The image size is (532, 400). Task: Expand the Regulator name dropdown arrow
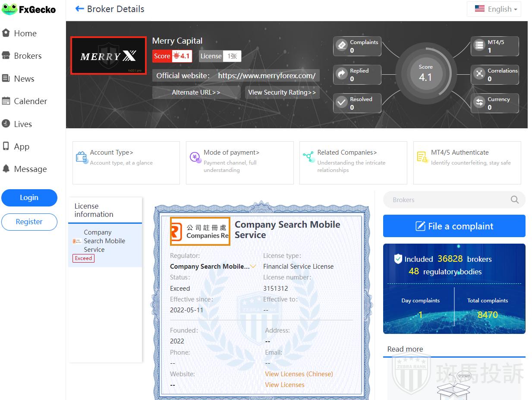click(x=253, y=267)
